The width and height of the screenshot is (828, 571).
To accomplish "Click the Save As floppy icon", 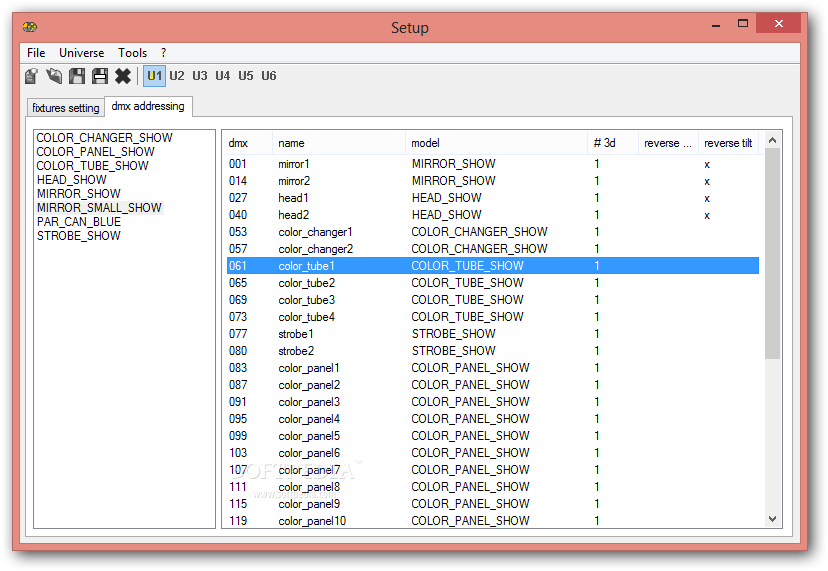I will click(100, 76).
